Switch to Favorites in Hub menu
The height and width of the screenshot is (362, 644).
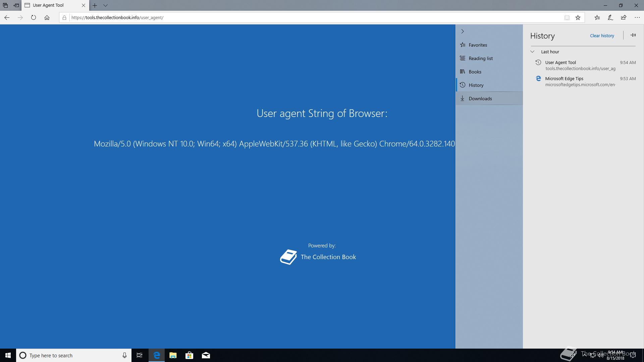[478, 45]
